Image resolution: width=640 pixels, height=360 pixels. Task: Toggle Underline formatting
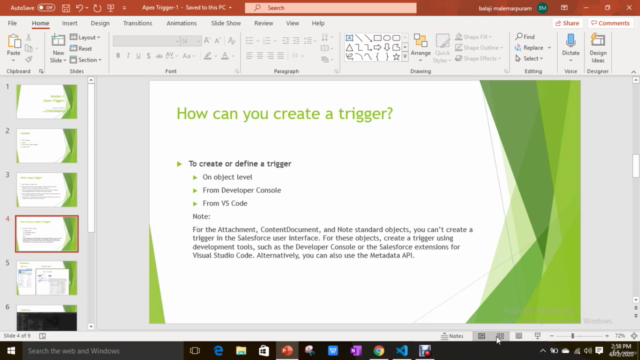pos(138,56)
